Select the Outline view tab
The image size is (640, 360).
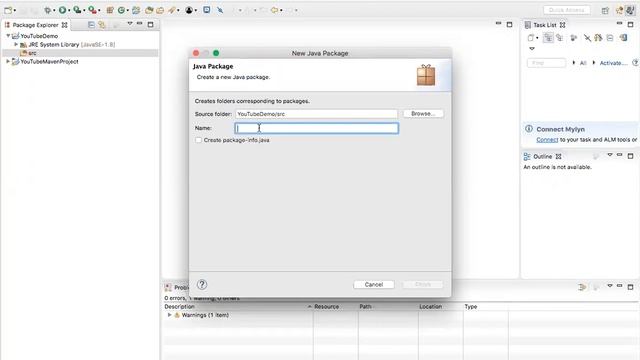coord(542,156)
